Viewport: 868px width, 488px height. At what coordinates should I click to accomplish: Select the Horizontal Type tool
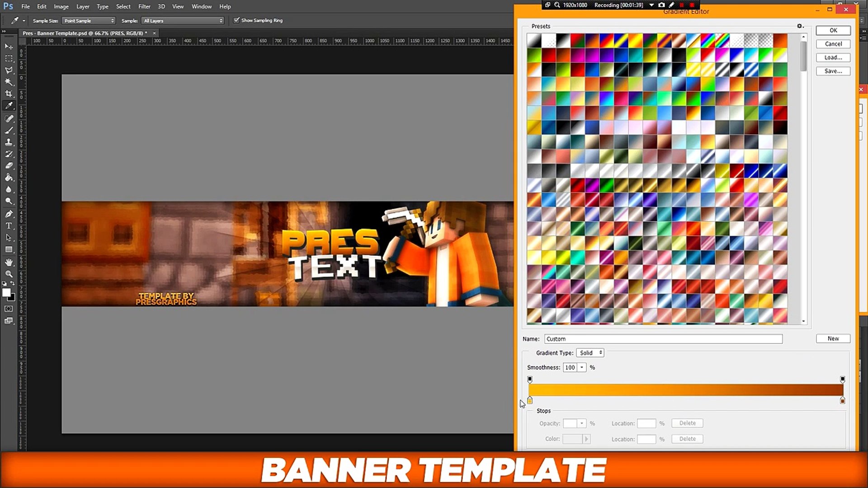9,225
